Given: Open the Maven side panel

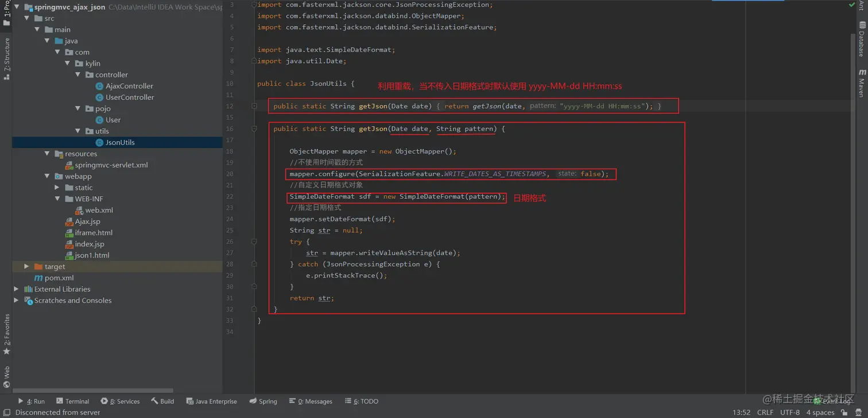Looking at the screenshot, I should point(862,83).
